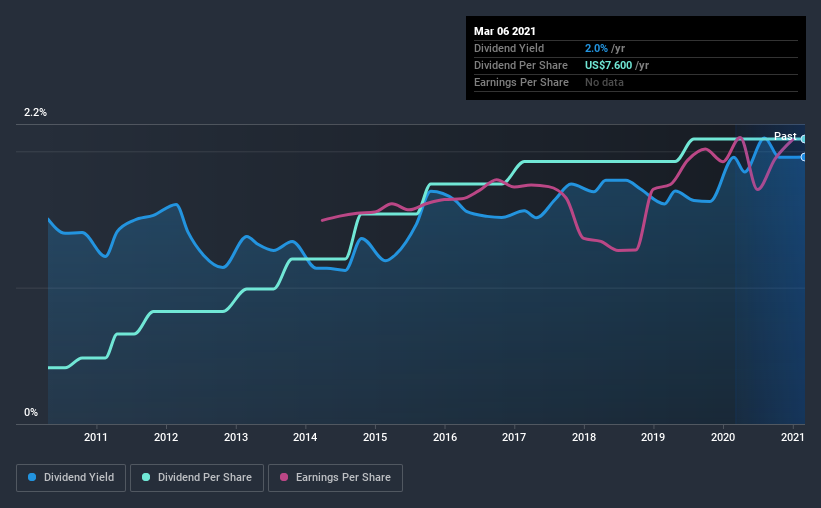Click the blue Dividend Yield endpoint marker
The width and height of the screenshot is (821, 508).
click(804, 157)
